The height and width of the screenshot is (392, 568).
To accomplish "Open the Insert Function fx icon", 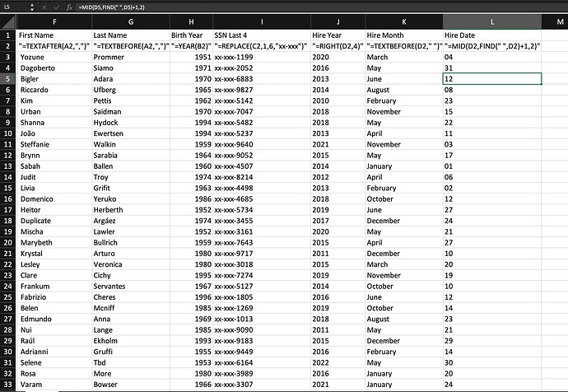I will coord(69,7).
